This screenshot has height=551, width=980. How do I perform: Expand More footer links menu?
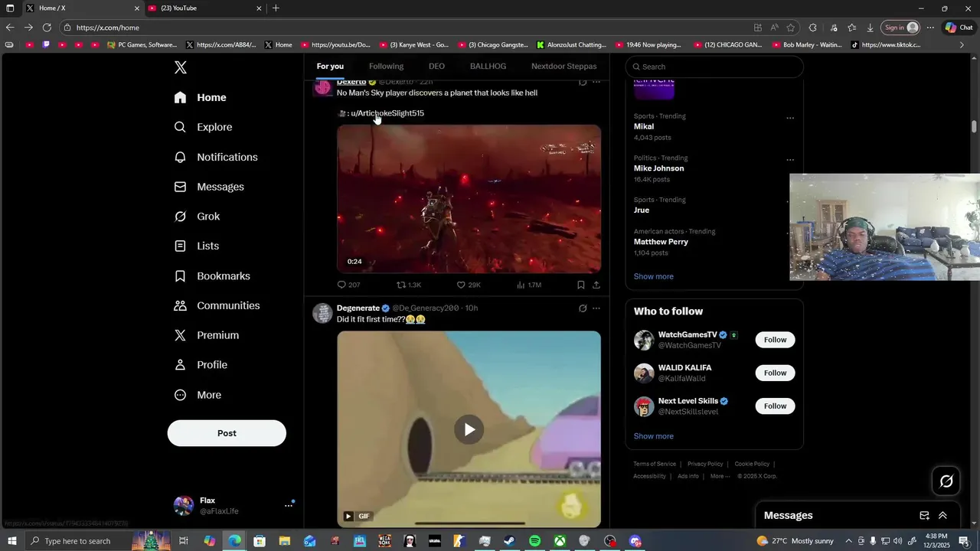[x=720, y=476]
